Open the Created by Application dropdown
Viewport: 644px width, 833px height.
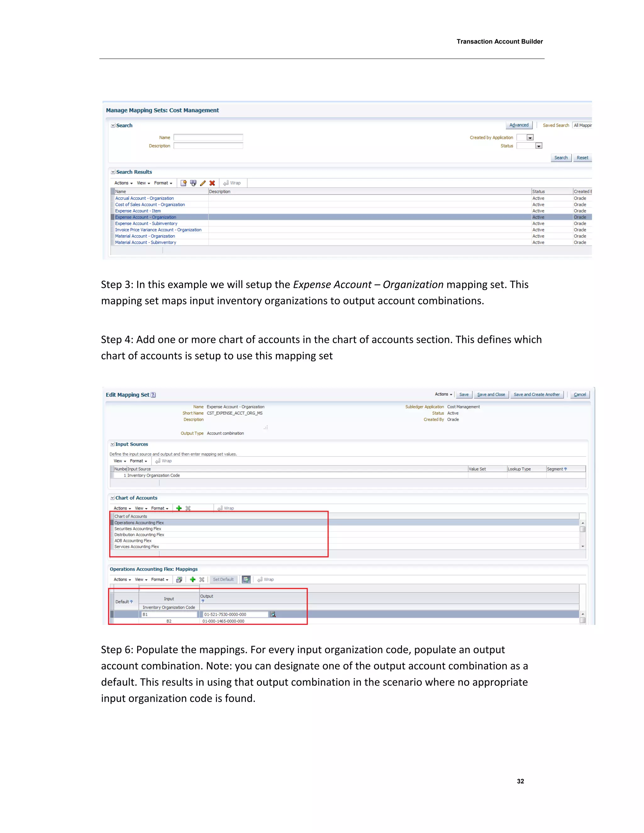530,138
